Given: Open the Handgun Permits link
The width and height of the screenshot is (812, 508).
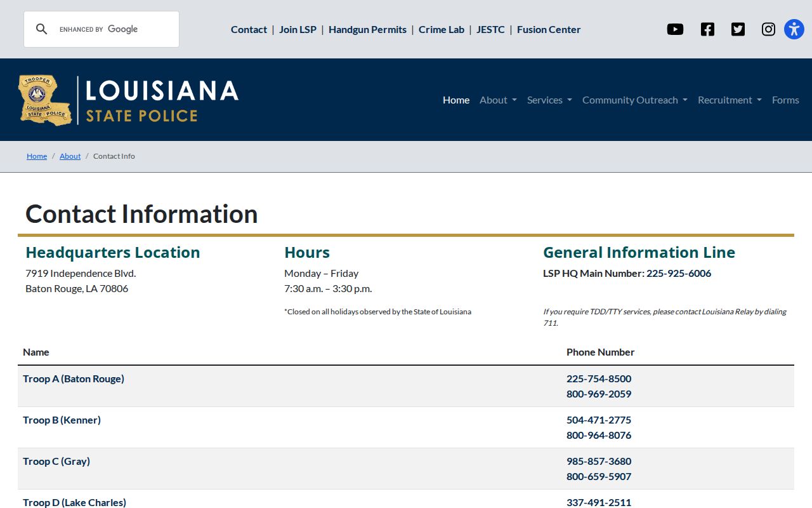Looking at the screenshot, I should point(367,29).
